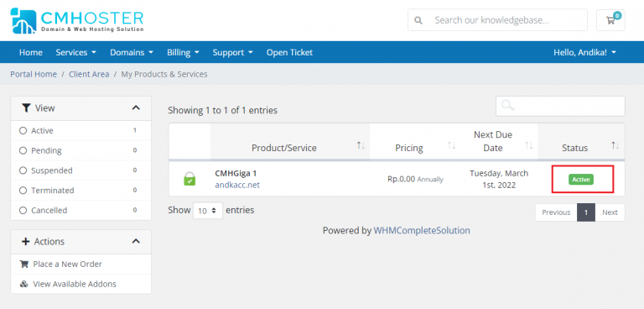
Task: Select the Suspended filter radio button
Action: 23,170
